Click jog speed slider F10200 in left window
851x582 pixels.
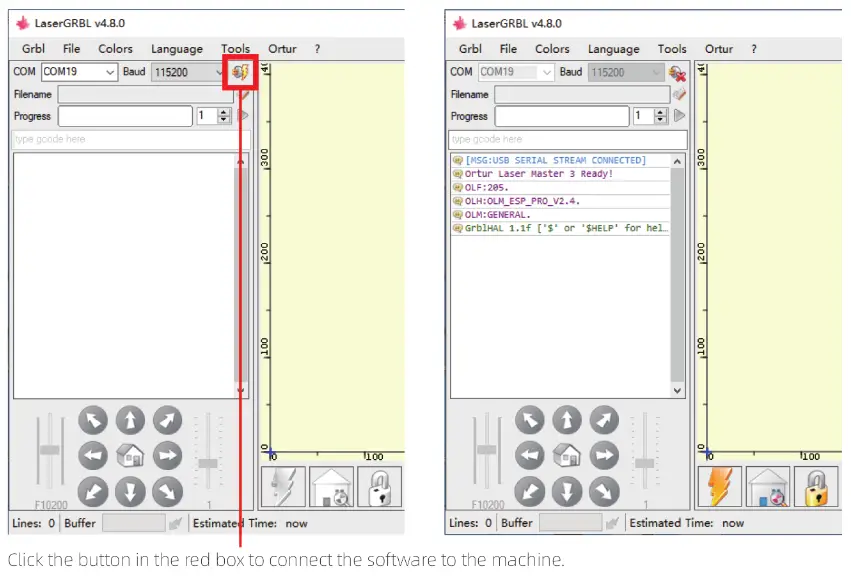[49, 450]
